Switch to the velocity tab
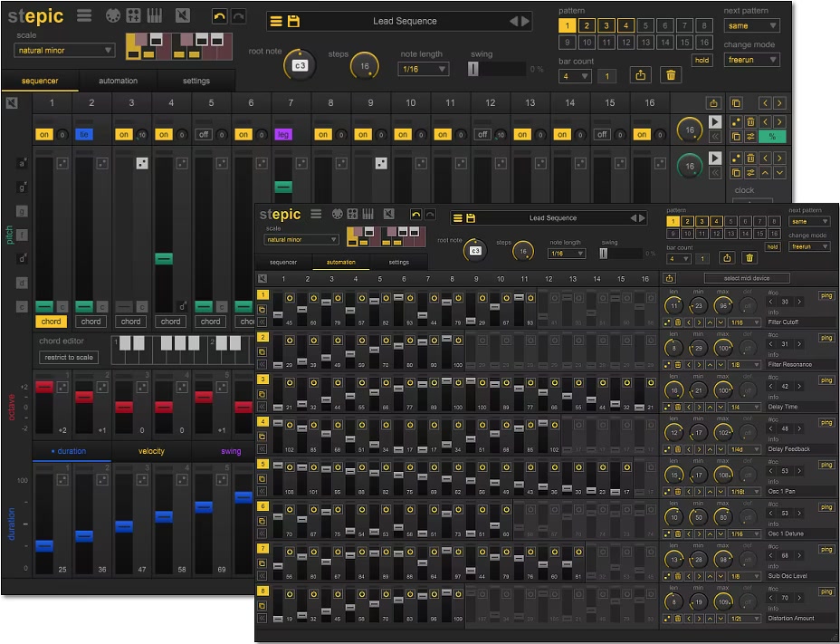Screen dimensions: 840x644 click(151, 451)
